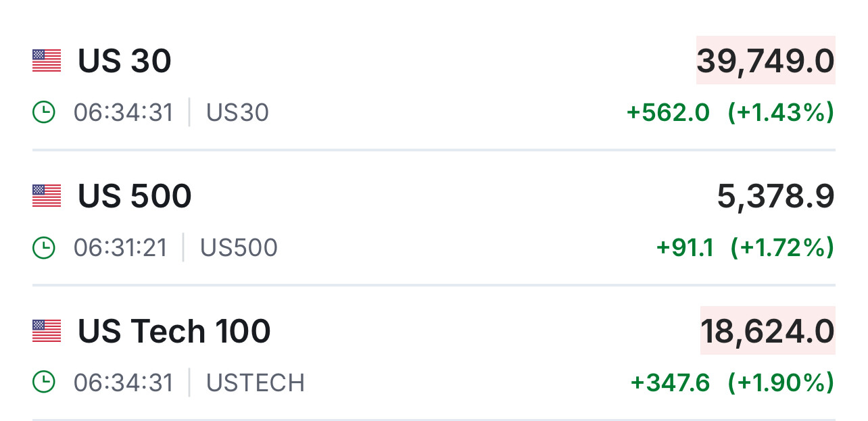Click the 06:31:21 timestamp
The width and height of the screenshot is (868, 421).
point(120,248)
